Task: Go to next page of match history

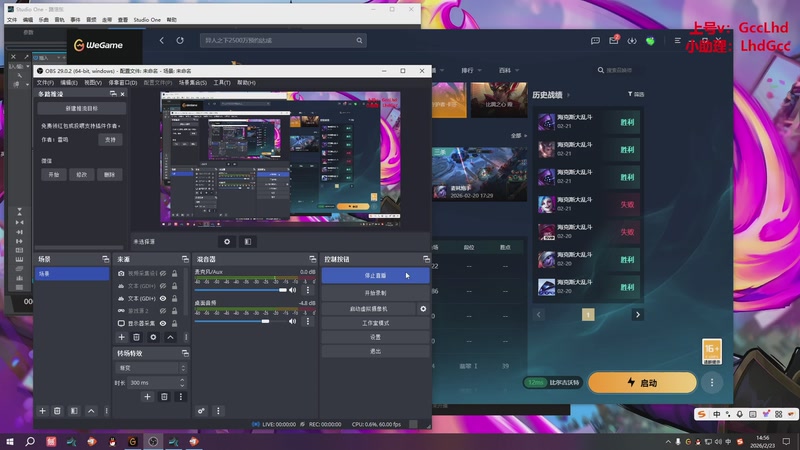Action: coord(637,315)
